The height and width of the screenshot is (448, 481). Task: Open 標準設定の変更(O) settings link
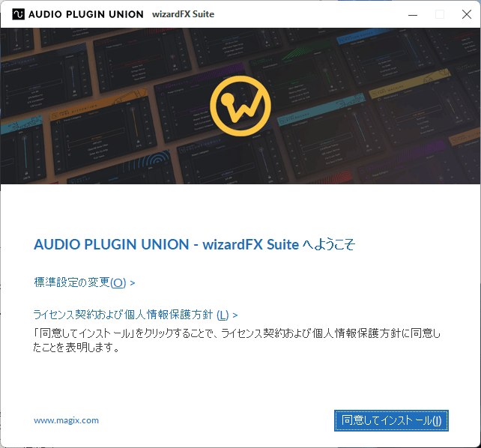80,282
